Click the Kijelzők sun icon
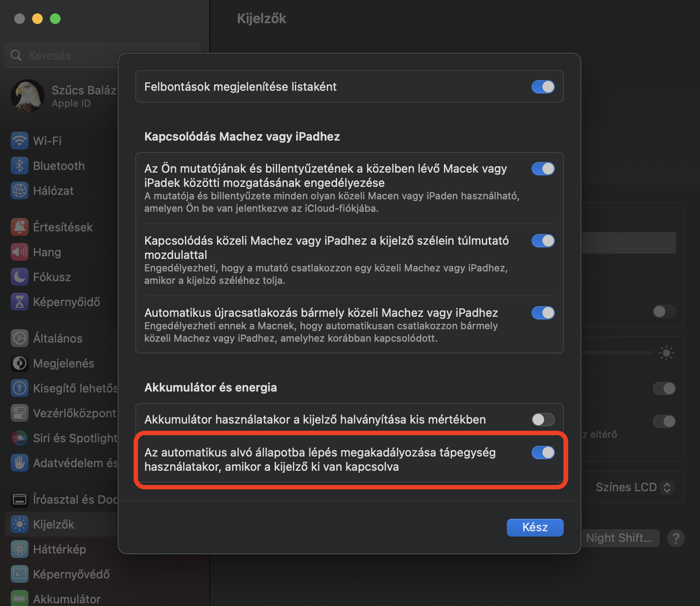700x606 pixels. coord(19,524)
